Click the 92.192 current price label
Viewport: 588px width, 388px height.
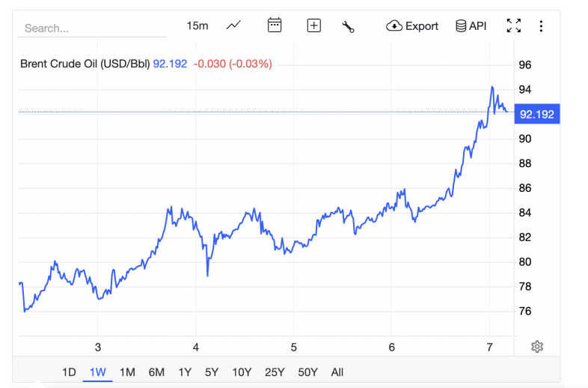point(536,115)
